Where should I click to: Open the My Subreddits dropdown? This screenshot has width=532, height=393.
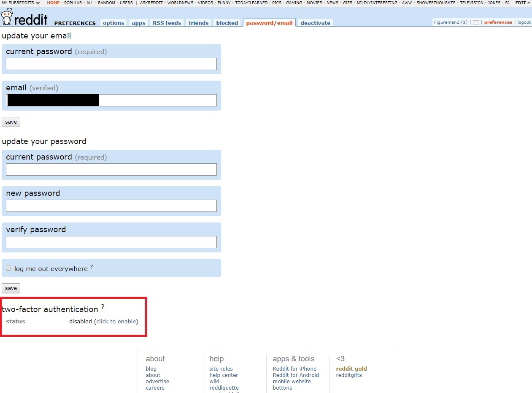[x=21, y=3]
